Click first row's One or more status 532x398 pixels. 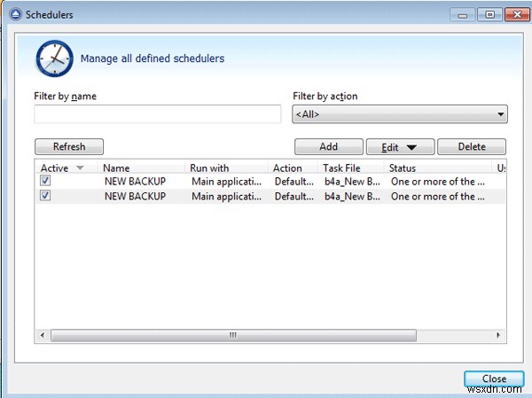point(438,181)
